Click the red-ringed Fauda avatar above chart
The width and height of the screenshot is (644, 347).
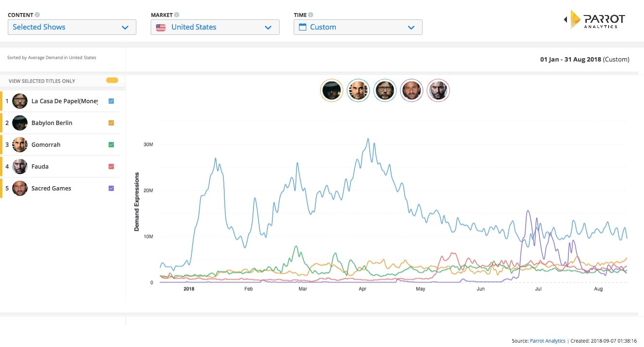point(439,91)
